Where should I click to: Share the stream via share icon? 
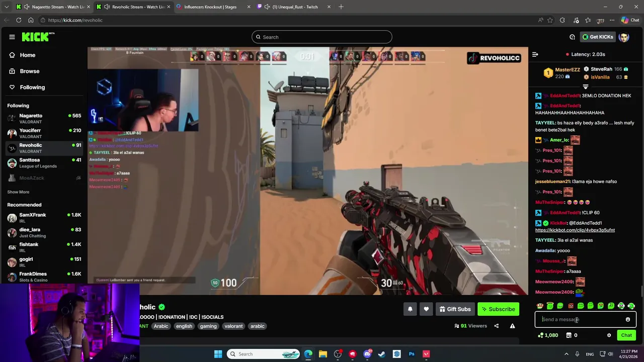coord(496,326)
